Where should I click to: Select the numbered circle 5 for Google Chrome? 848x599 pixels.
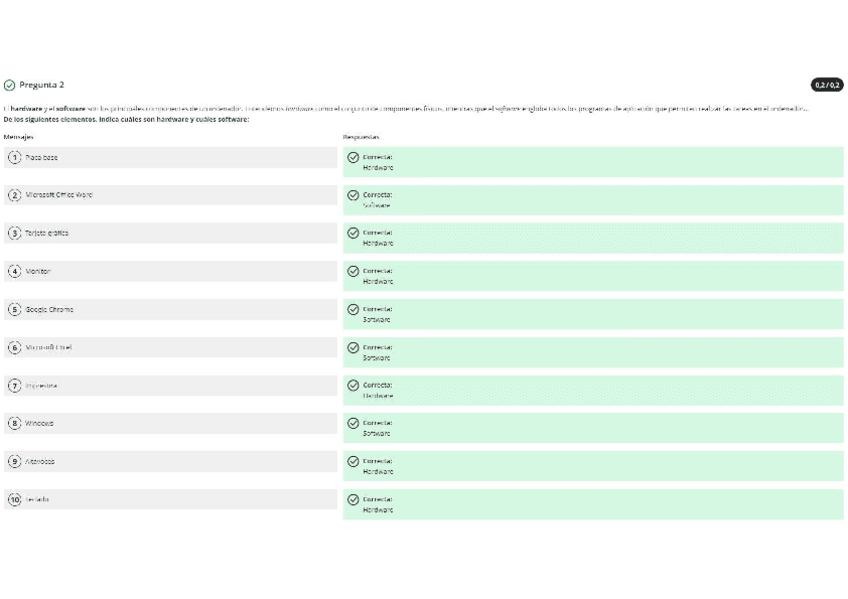[14, 309]
